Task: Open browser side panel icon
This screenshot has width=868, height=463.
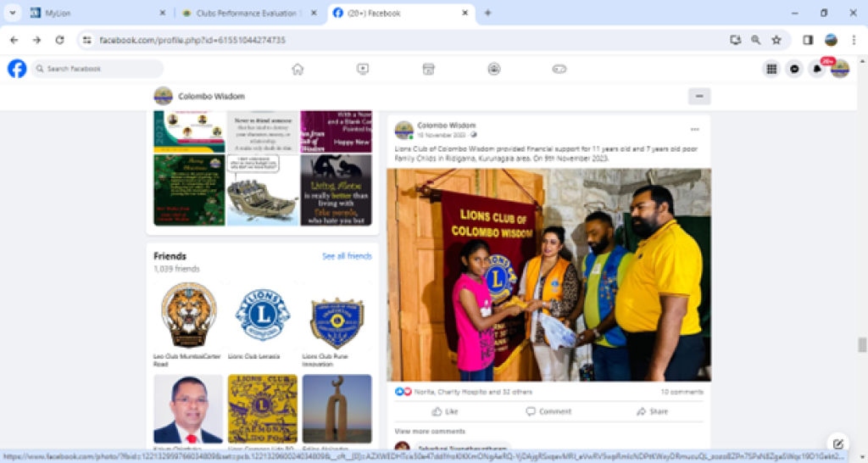Action: 808,40
